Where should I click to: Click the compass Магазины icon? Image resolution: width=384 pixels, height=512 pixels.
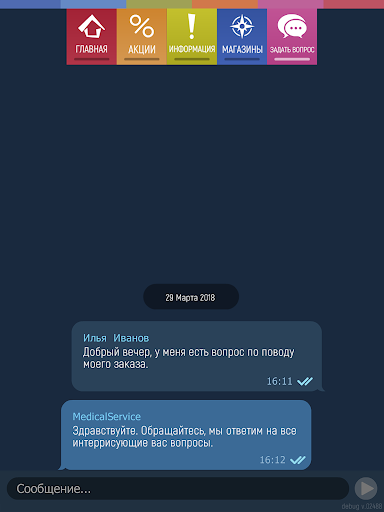click(x=242, y=26)
